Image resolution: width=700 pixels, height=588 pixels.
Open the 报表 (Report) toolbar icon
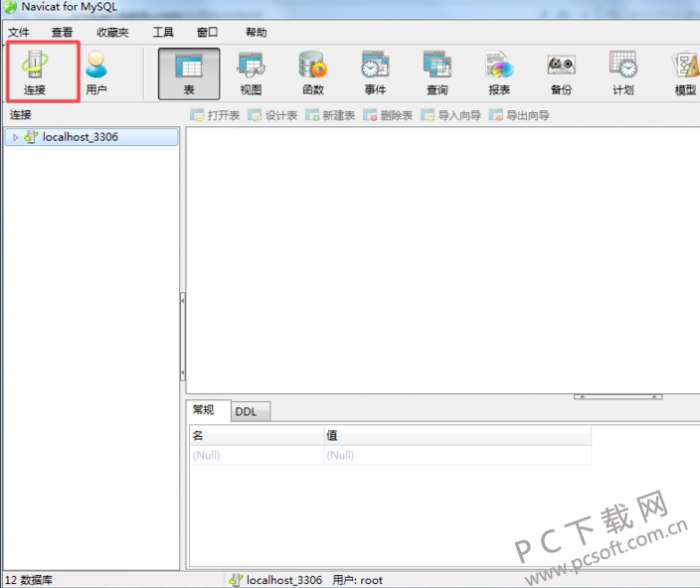499,74
